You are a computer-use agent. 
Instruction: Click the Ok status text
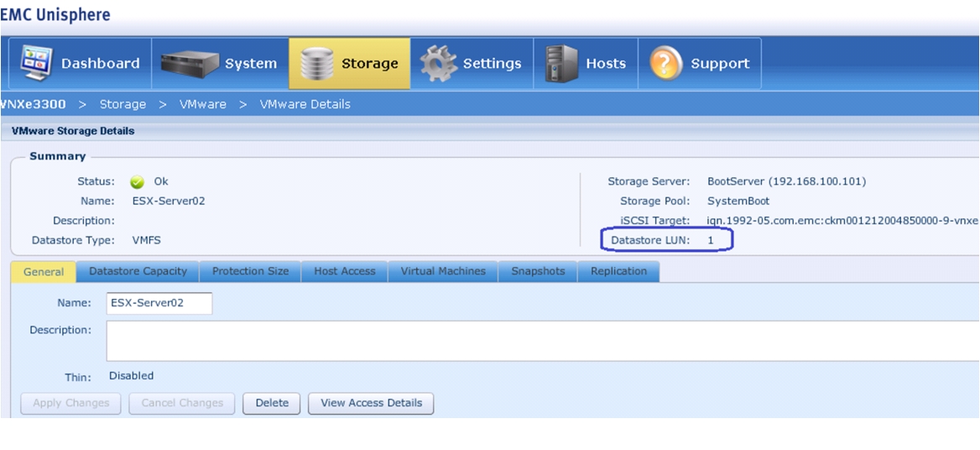(161, 182)
